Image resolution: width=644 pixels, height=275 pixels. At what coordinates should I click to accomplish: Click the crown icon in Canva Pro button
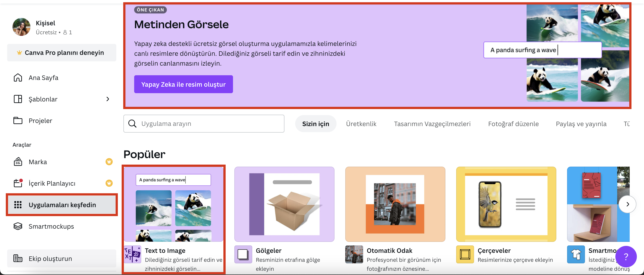(x=19, y=53)
